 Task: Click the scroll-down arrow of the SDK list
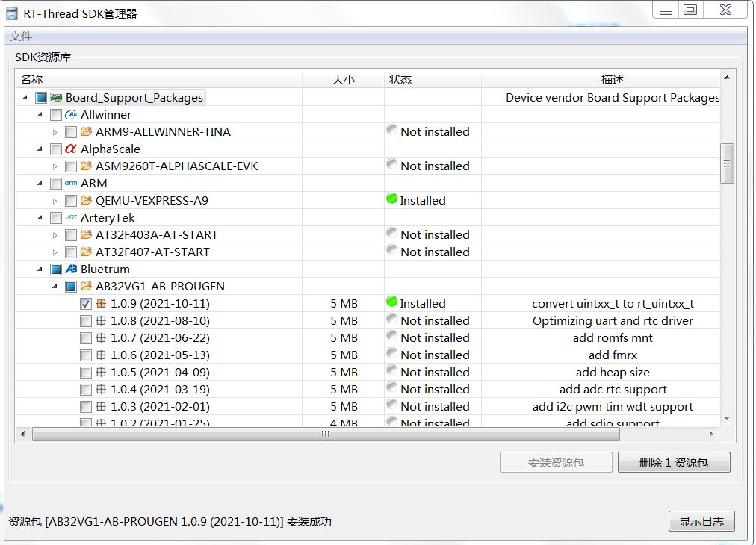pos(727,418)
